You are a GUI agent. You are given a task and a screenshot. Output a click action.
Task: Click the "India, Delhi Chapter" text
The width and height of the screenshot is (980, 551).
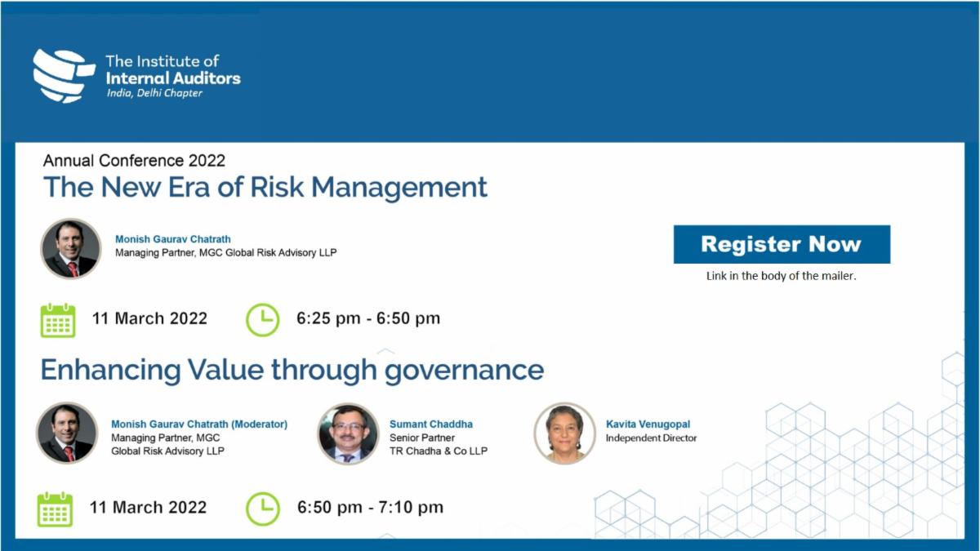154,93
